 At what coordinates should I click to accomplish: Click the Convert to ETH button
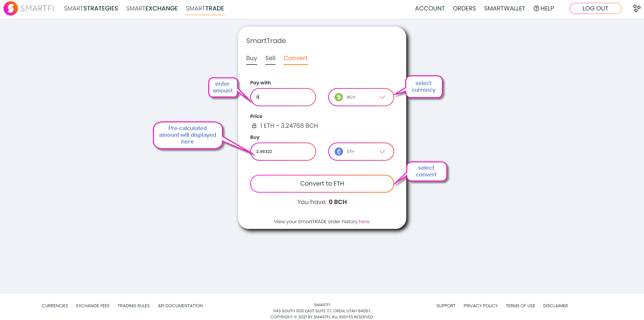point(322,184)
